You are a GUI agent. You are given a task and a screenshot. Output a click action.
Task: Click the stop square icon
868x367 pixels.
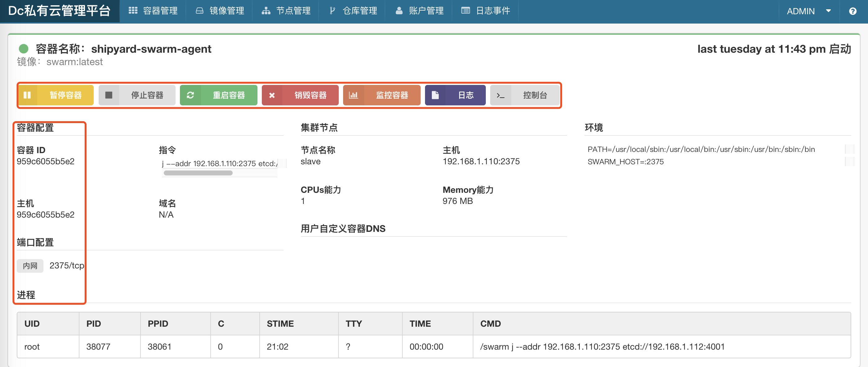(109, 95)
